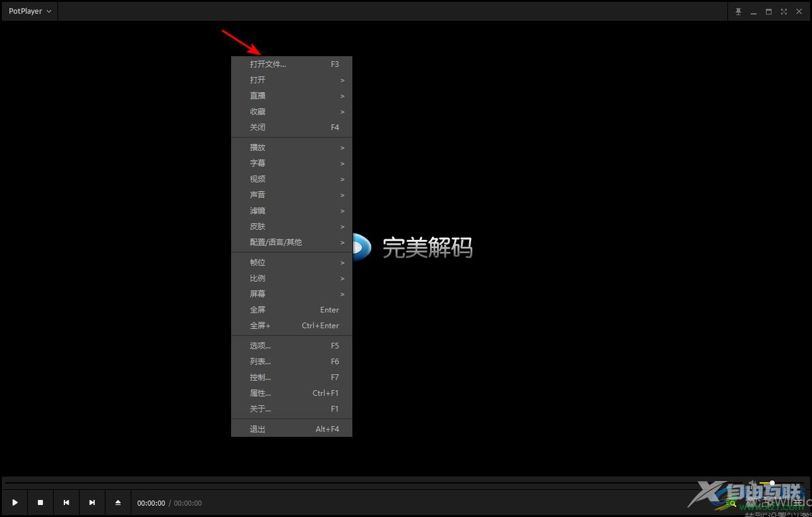Stop playback with the square stop button
812x517 pixels.
[x=40, y=502]
